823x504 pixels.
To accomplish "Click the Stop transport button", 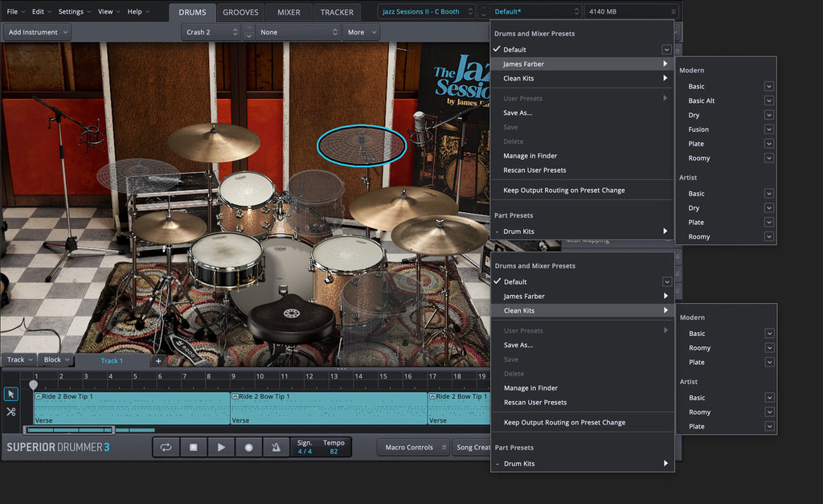I will pos(194,447).
